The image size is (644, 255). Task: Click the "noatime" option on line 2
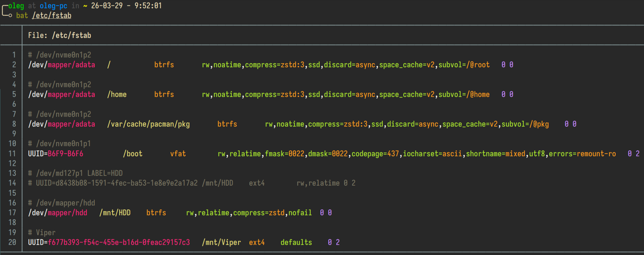[x=227, y=65]
